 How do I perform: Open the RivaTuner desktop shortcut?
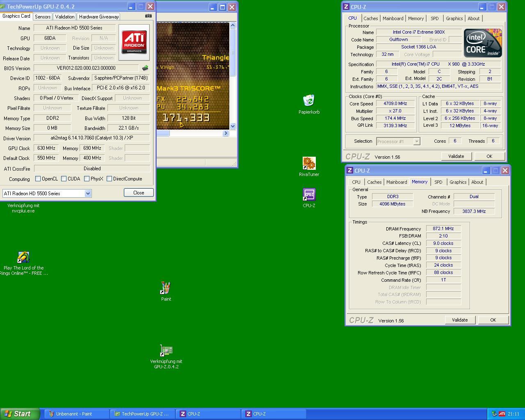click(x=309, y=163)
